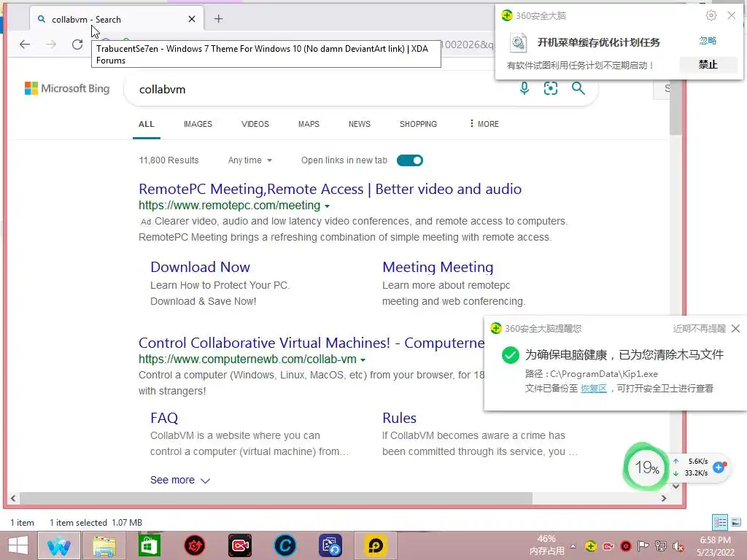
Task: Expand computernewb.com URL dropdown arrow
Action: coord(363,360)
